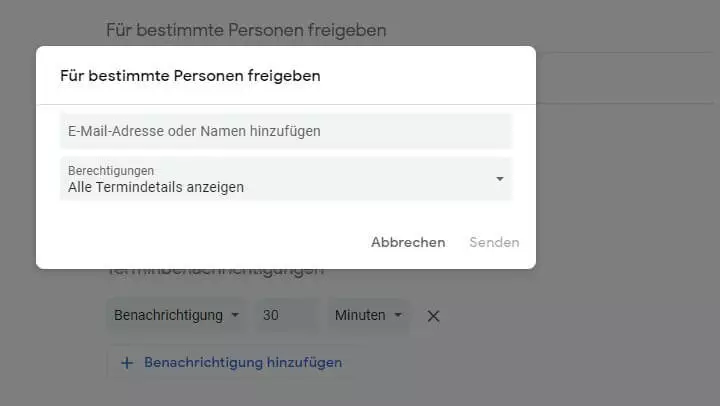Focus the E-Mail-Adresse oder Namen field
The height and width of the screenshot is (406, 720).
(x=285, y=131)
